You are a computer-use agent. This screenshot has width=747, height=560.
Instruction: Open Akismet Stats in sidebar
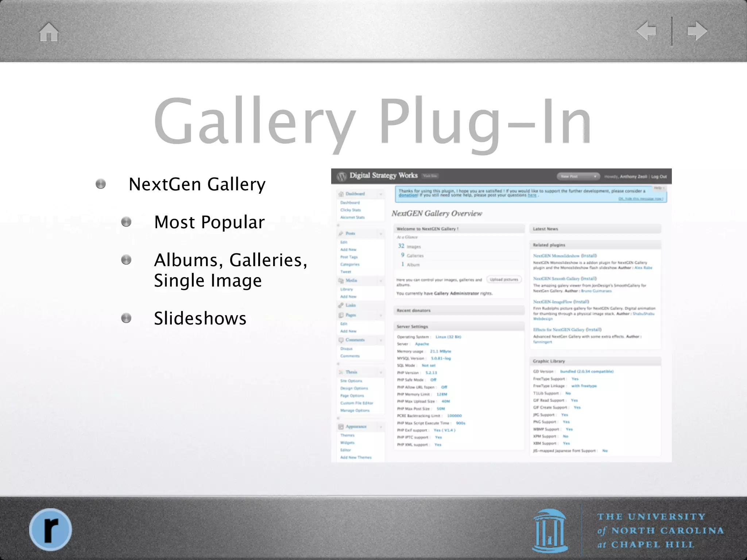coord(352,217)
